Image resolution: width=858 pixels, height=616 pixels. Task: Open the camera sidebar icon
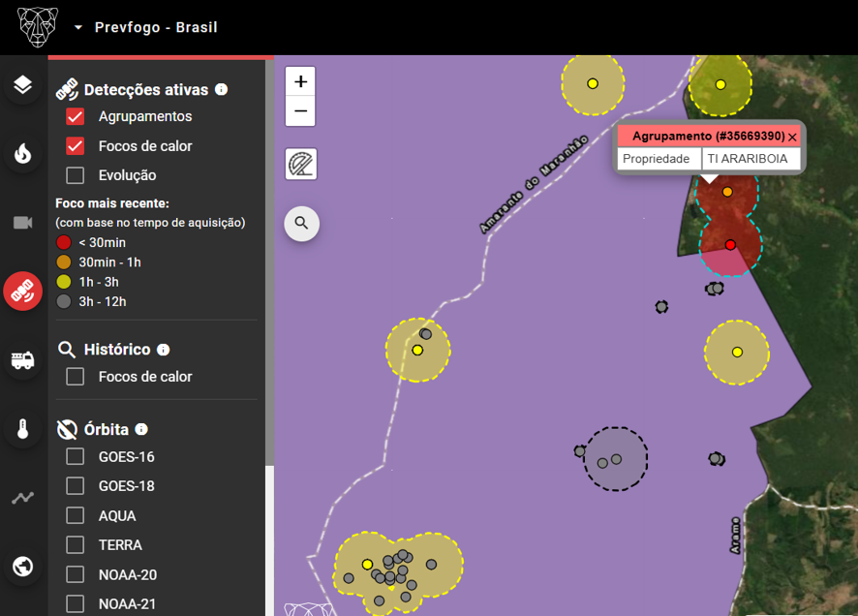[x=22, y=223]
